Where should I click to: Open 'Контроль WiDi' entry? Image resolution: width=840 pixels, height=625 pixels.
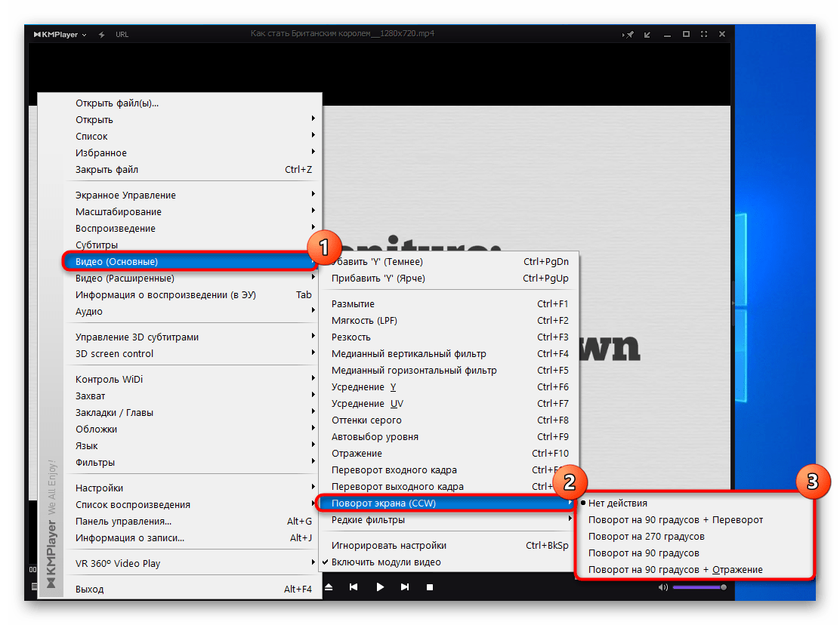pos(191,379)
